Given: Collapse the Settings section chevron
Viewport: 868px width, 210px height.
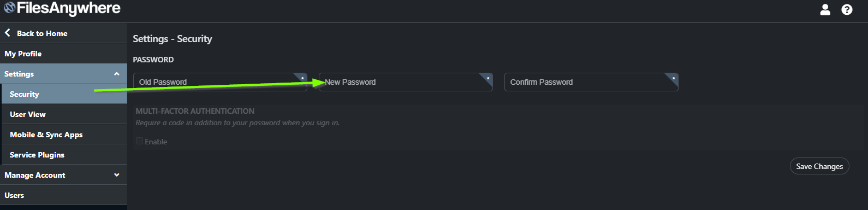Looking at the screenshot, I should click(117, 74).
